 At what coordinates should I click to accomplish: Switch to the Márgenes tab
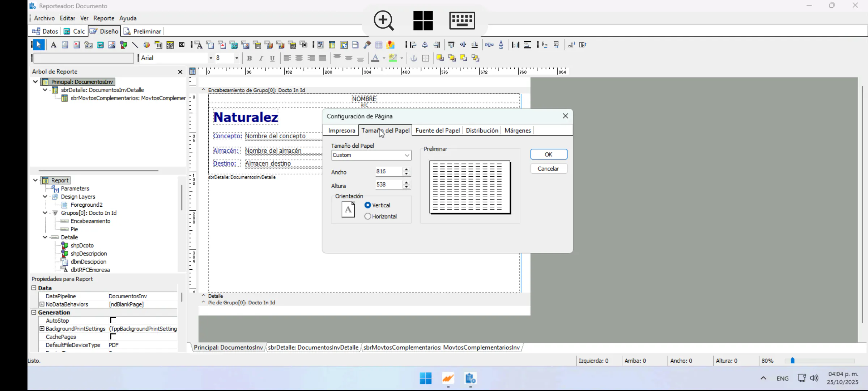pyautogui.click(x=517, y=131)
